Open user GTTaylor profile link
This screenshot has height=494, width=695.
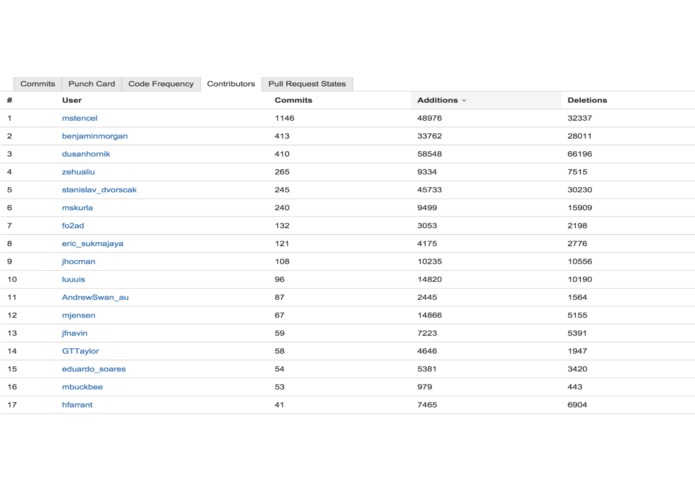point(80,351)
